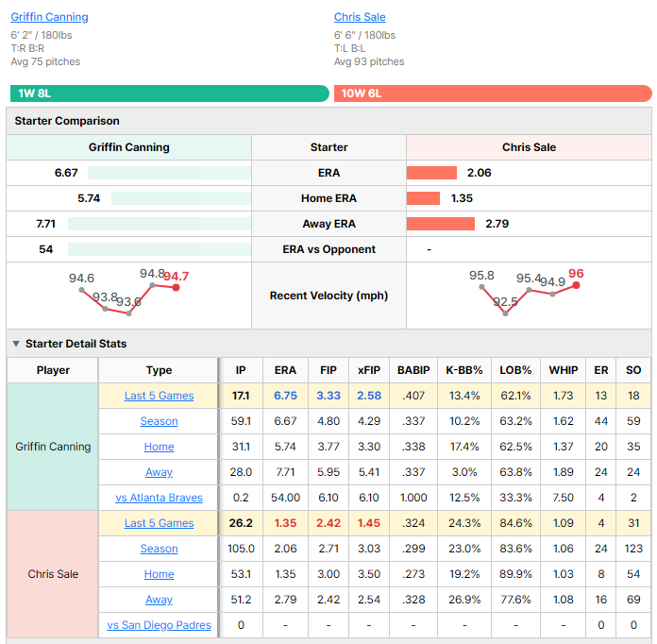Open vs Atlanta Braves split link
Image resolution: width=657 pixels, height=644 pixels.
[159, 498]
